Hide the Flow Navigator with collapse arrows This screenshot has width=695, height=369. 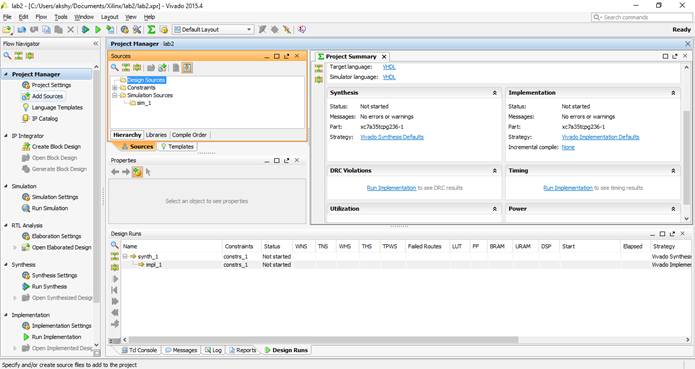coord(96,43)
